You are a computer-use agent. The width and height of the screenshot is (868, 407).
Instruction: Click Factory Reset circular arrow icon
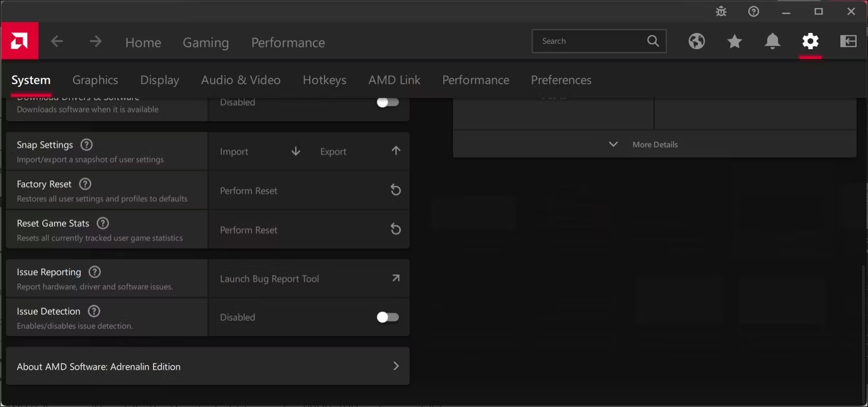[396, 190]
